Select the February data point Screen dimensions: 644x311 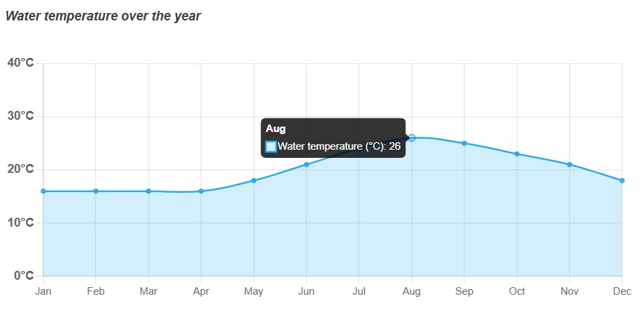pyautogui.click(x=96, y=191)
